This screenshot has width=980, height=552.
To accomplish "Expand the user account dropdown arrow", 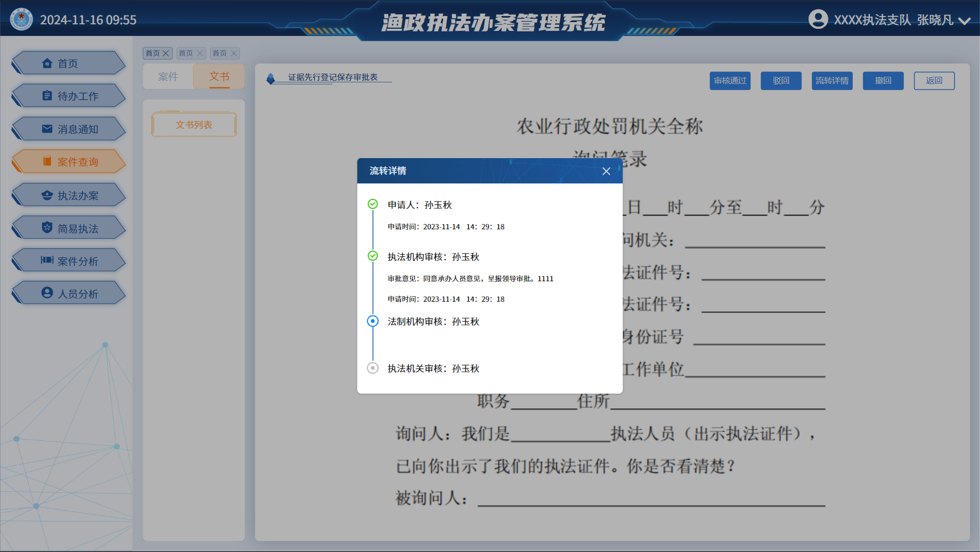I will (965, 21).
